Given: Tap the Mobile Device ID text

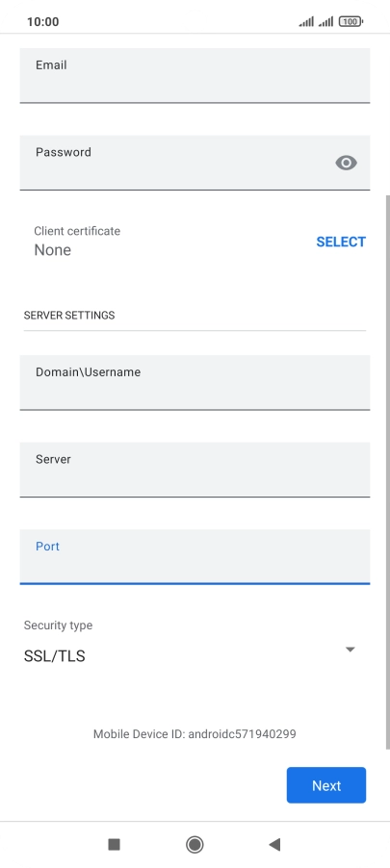Looking at the screenshot, I should 195,734.
